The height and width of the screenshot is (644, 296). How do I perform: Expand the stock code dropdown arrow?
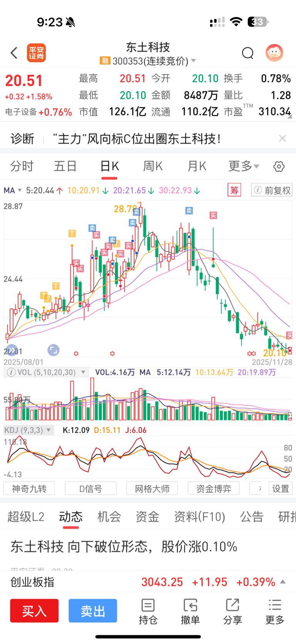193,61
